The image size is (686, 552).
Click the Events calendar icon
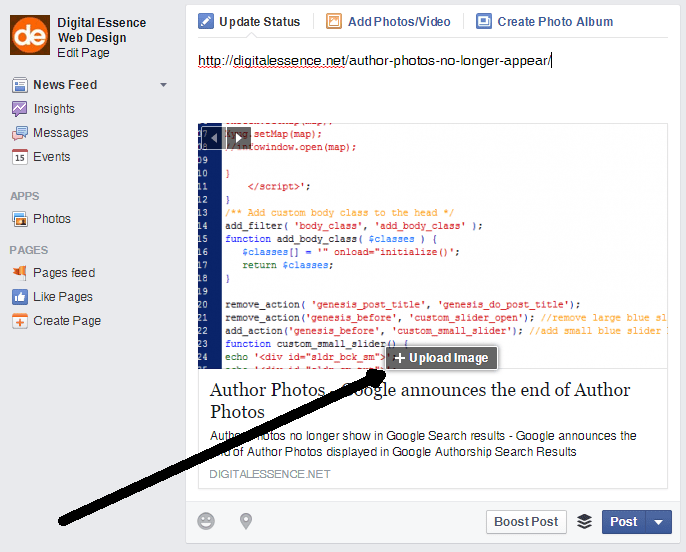[x=20, y=157]
